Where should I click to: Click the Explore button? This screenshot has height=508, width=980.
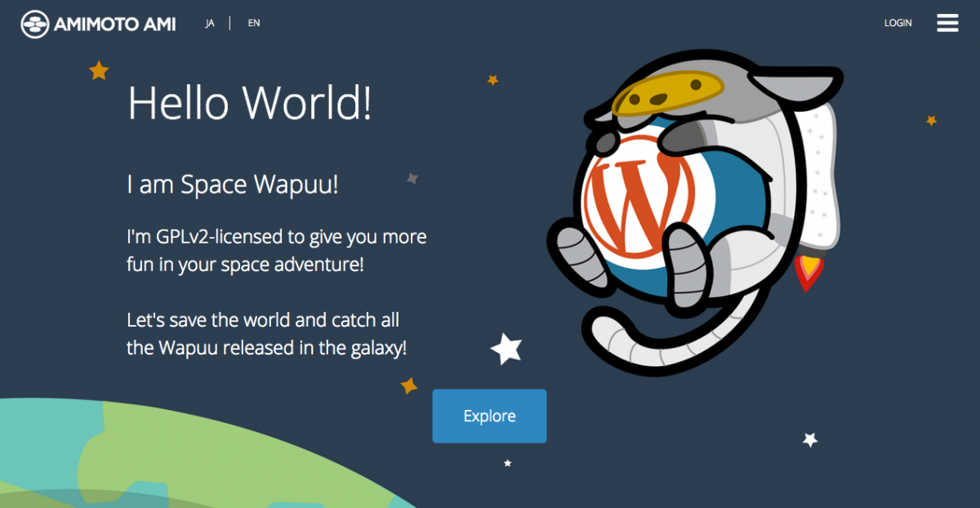(489, 416)
